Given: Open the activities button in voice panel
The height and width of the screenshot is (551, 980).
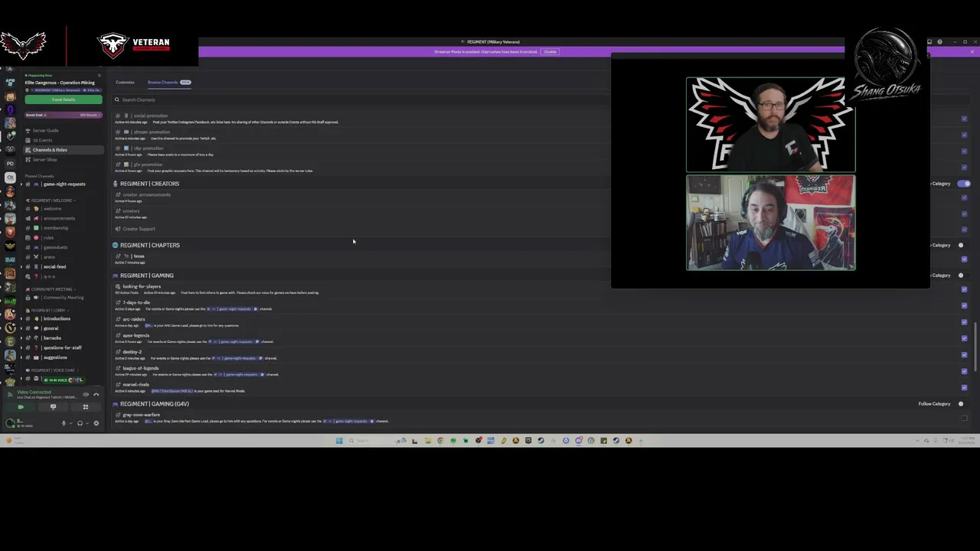Looking at the screenshot, I should click(x=85, y=407).
